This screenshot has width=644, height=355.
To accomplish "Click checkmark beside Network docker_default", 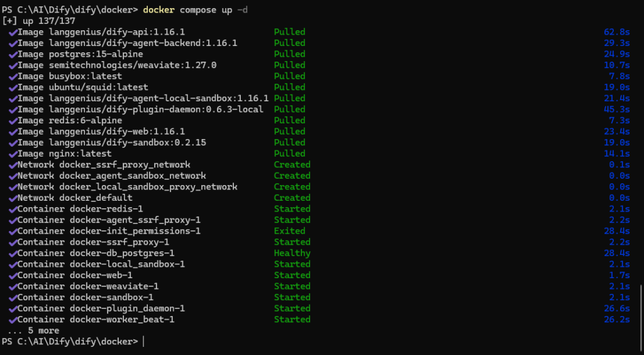I will [x=13, y=198].
